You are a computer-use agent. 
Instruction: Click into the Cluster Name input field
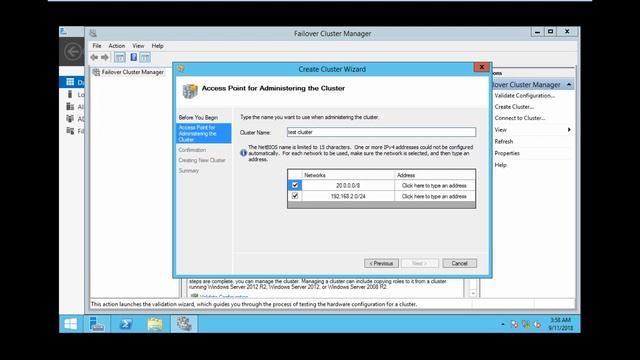(x=381, y=132)
